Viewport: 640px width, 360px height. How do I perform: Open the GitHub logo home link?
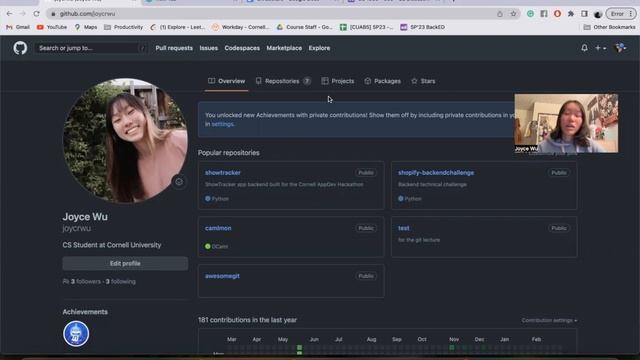20,48
